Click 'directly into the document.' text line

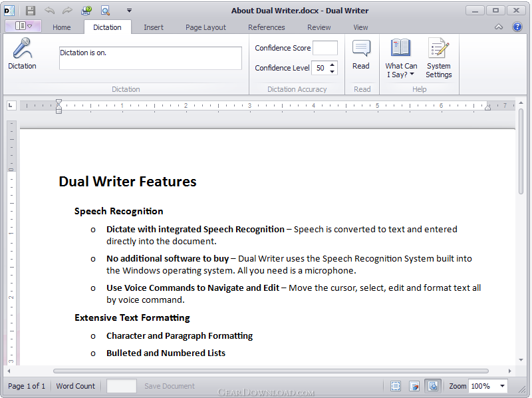point(162,241)
